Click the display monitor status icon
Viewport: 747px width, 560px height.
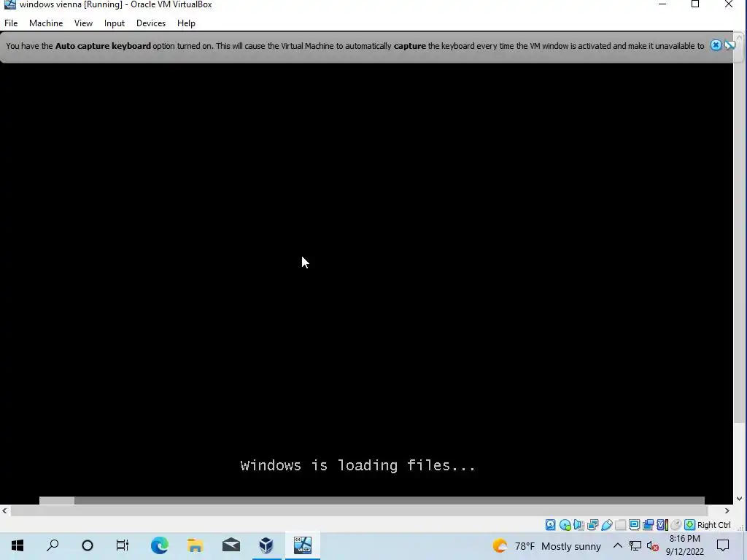(x=634, y=525)
